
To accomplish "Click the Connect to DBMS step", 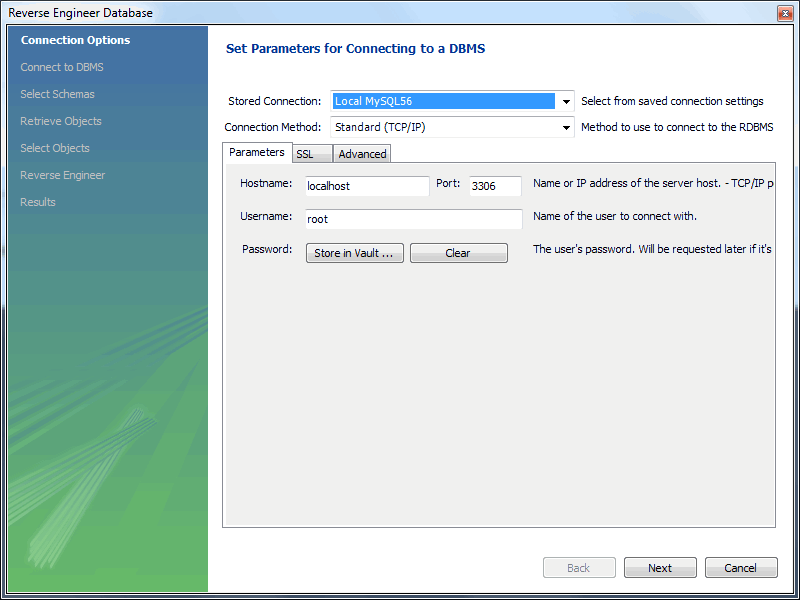I will (x=62, y=67).
